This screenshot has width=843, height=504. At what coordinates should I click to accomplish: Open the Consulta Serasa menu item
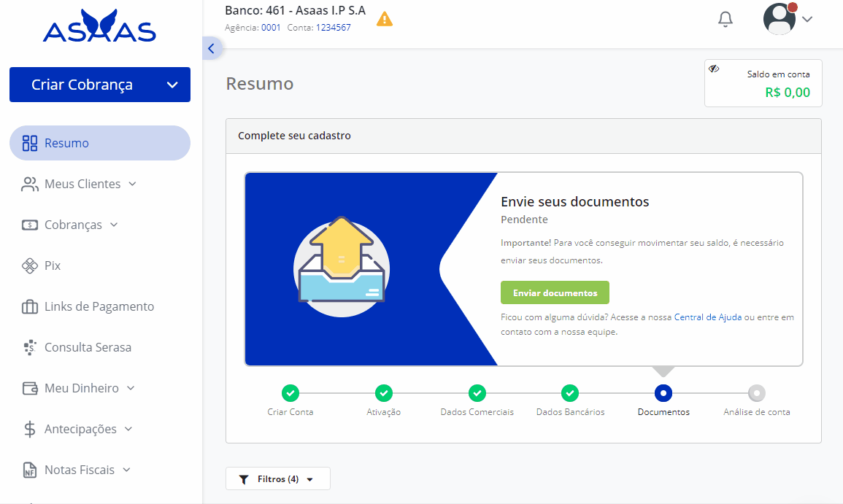point(88,347)
